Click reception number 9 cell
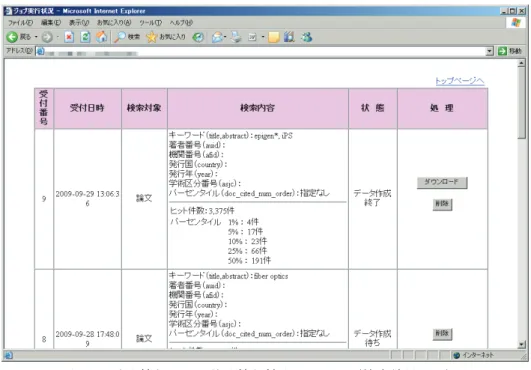531x370 pixels. coord(44,199)
